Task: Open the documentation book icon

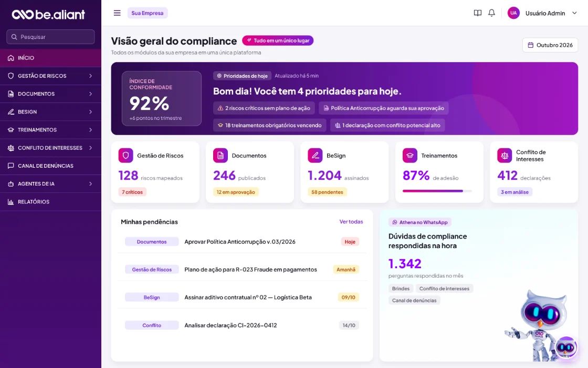Action: tap(477, 13)
